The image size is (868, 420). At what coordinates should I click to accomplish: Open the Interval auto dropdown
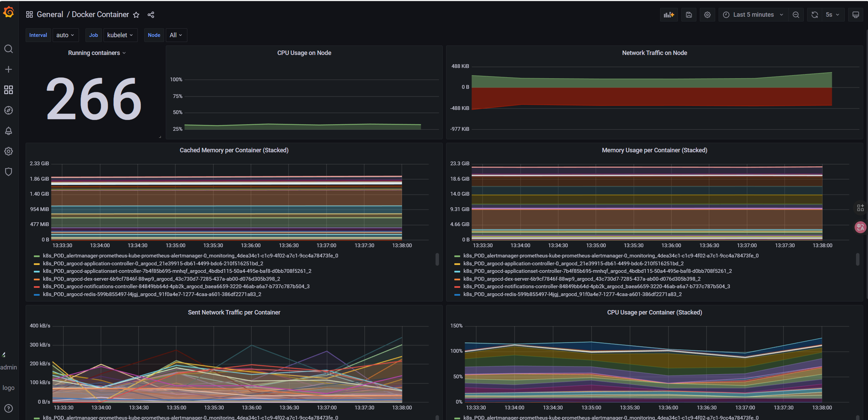(x=65, y=35)
